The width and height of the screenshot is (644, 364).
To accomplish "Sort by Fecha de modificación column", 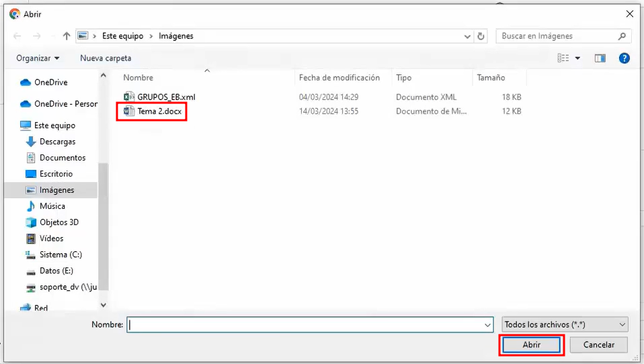I will [x=339, y=78].
